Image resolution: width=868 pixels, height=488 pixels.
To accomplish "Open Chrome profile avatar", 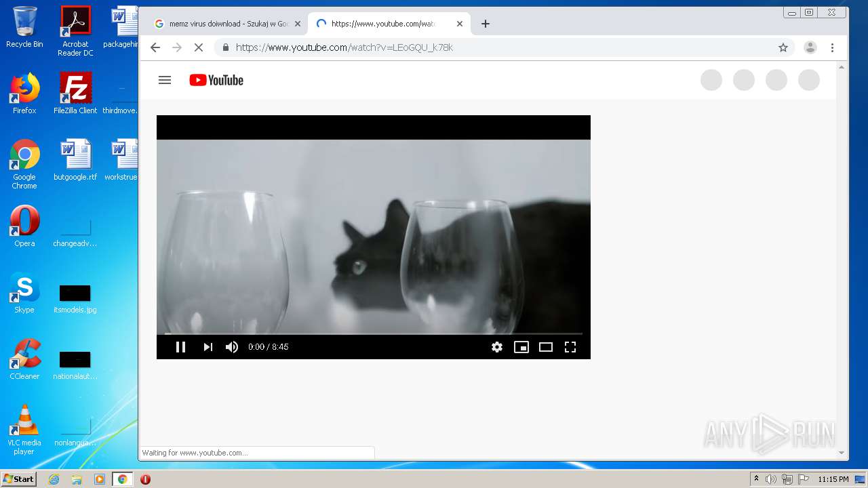I will tap(810, 47).
